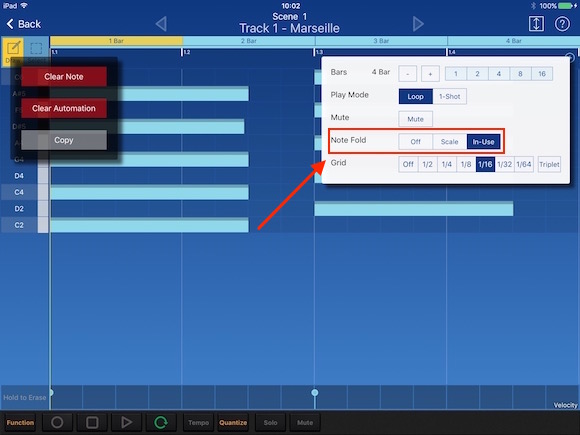Set Grid to 1/8

466,164
